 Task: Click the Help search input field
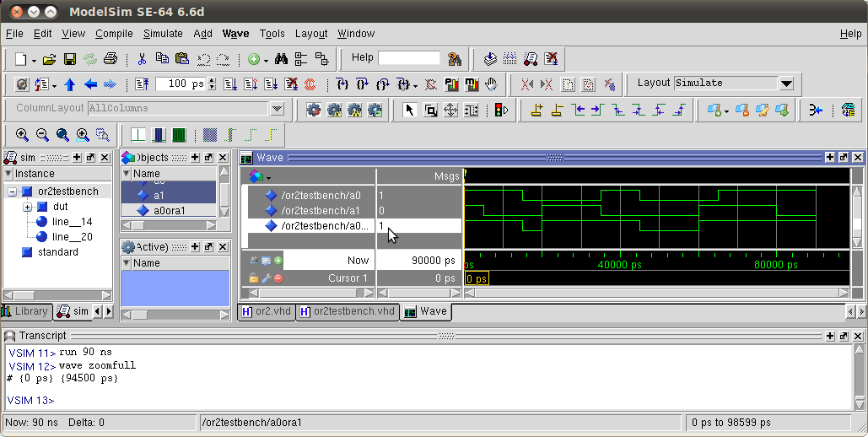pos(409,58)
